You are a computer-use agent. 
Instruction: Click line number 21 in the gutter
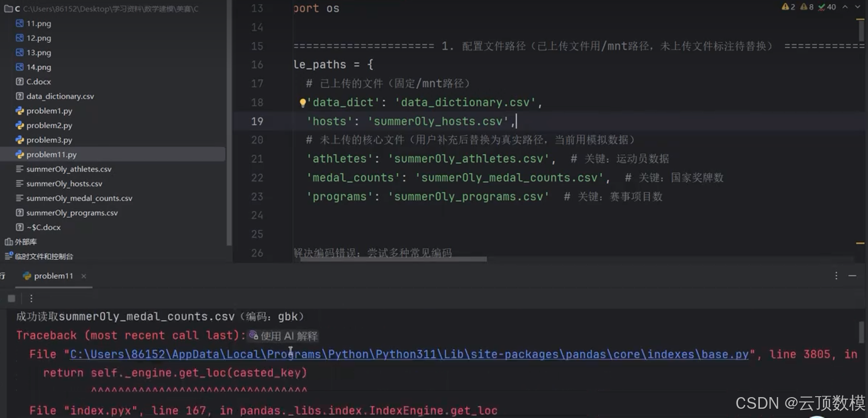pos(257,159)
